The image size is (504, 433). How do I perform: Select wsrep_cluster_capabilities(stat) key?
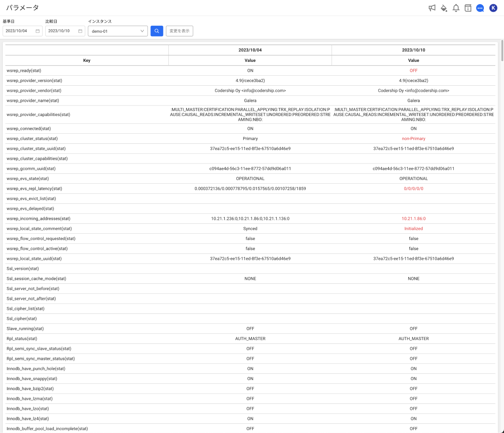pyautogui.click(x=37, y=159)
